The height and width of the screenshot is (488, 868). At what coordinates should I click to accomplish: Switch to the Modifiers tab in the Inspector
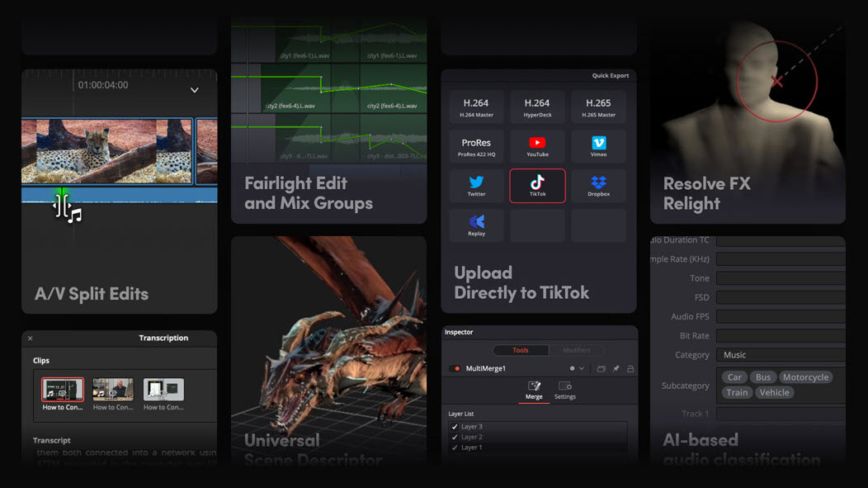[x=577, y=350]
